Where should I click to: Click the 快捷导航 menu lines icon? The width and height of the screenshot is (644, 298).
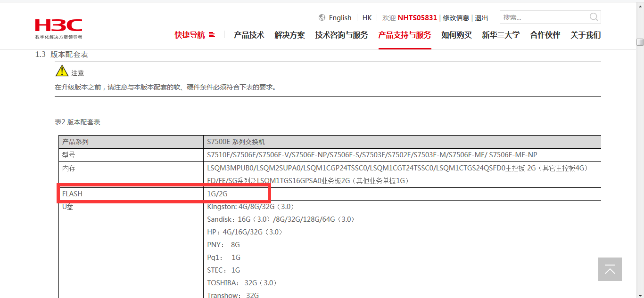(x=212, y=35)
